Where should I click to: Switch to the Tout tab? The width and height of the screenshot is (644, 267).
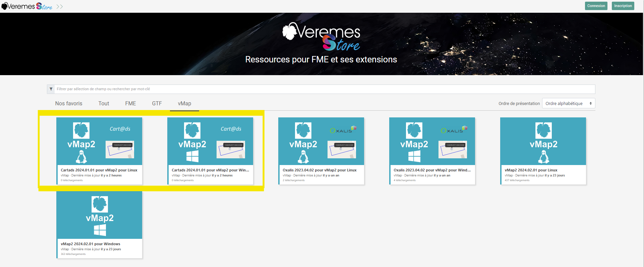click(104, 104)
